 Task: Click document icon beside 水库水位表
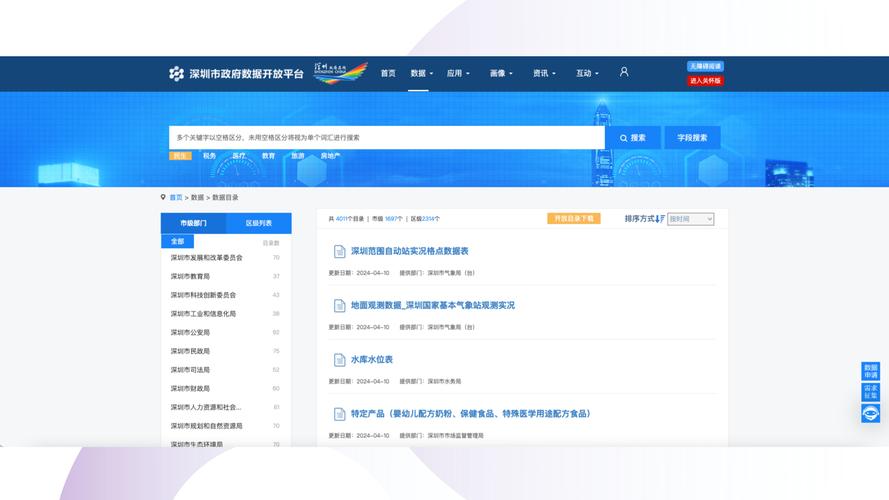[x=339, y=360]
